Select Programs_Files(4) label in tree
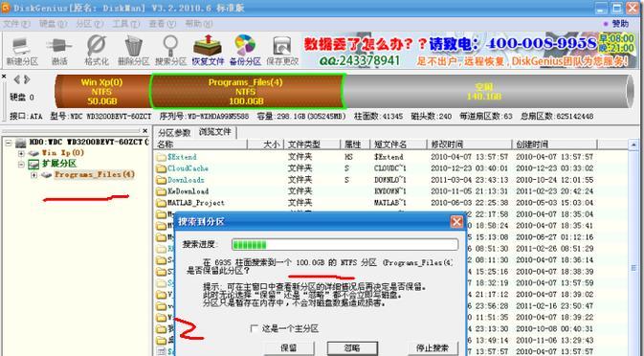Screen dimensions: 644x356 (95, 175)
